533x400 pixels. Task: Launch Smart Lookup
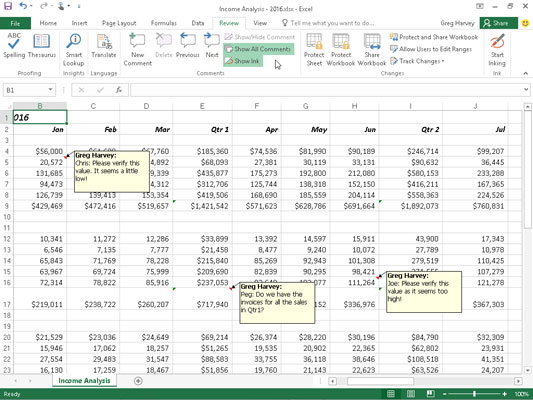tap(73, 50)
